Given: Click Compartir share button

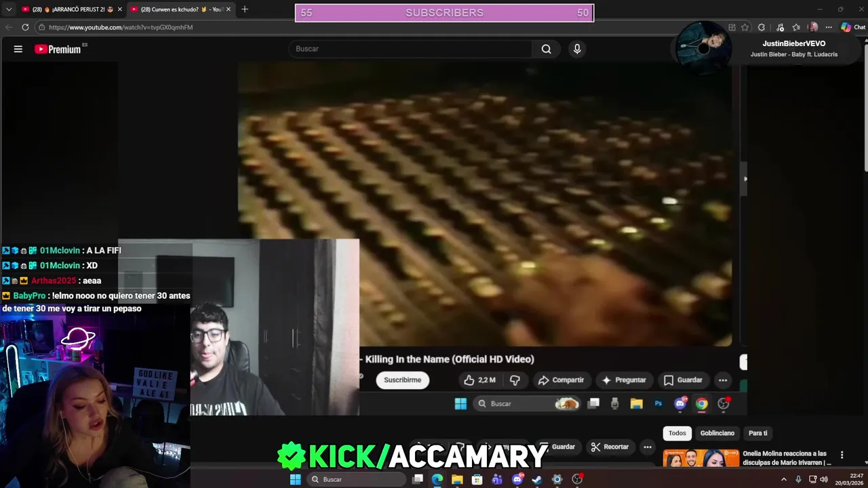Looking at the screenshot, I should tap(561, 380).
